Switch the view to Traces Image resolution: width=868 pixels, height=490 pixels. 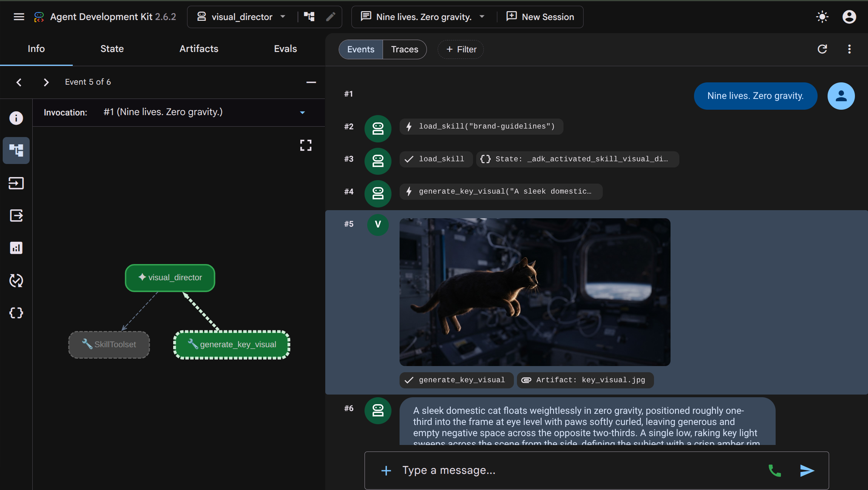pos(405,49)
